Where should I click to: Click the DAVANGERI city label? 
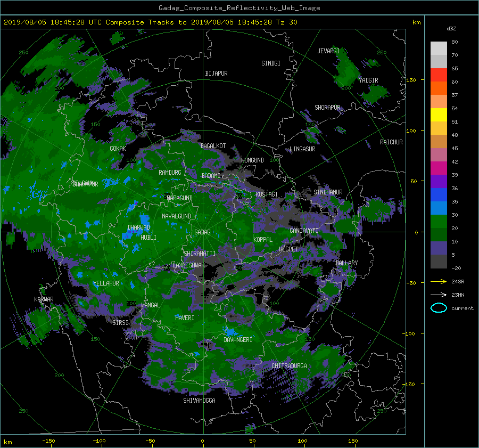coord(238,340)
